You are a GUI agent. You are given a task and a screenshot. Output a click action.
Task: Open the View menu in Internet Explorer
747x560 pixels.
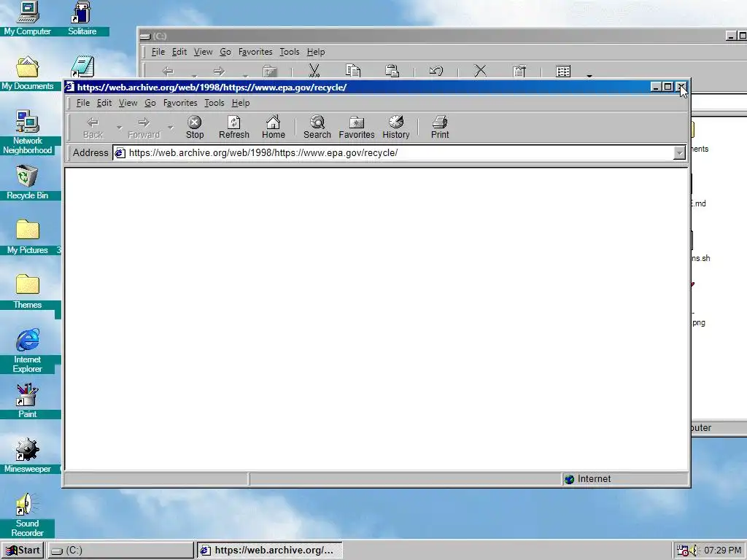[x=128, y=103]
